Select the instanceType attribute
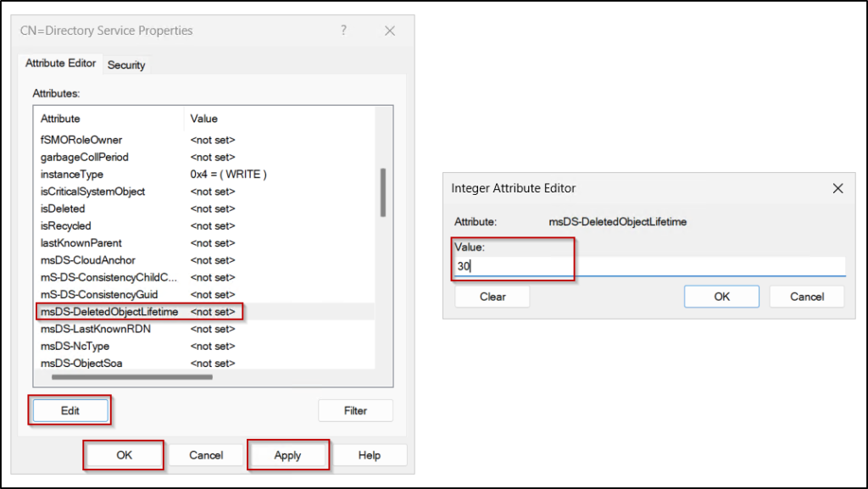This screenshot has width=868, height=489. coord(72,174)
